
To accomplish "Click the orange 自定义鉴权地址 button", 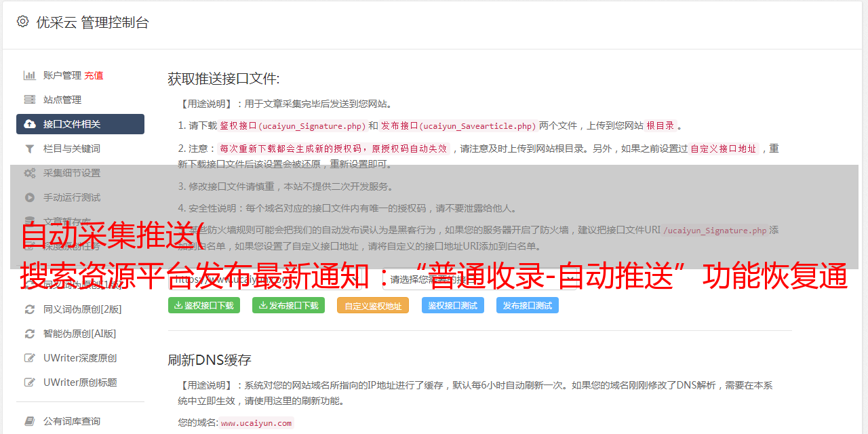I will 373,305.
